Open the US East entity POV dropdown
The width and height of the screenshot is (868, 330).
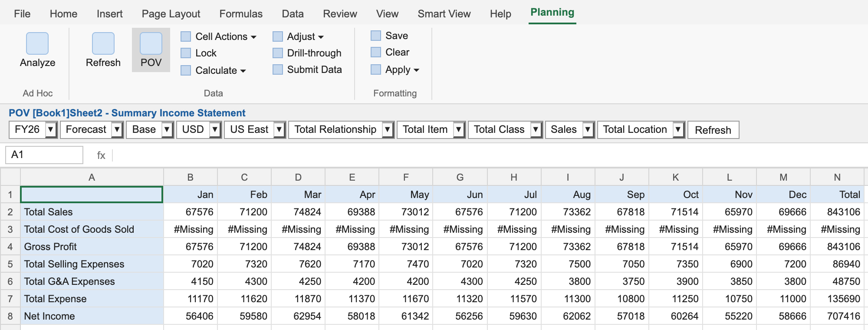[279, 130]
